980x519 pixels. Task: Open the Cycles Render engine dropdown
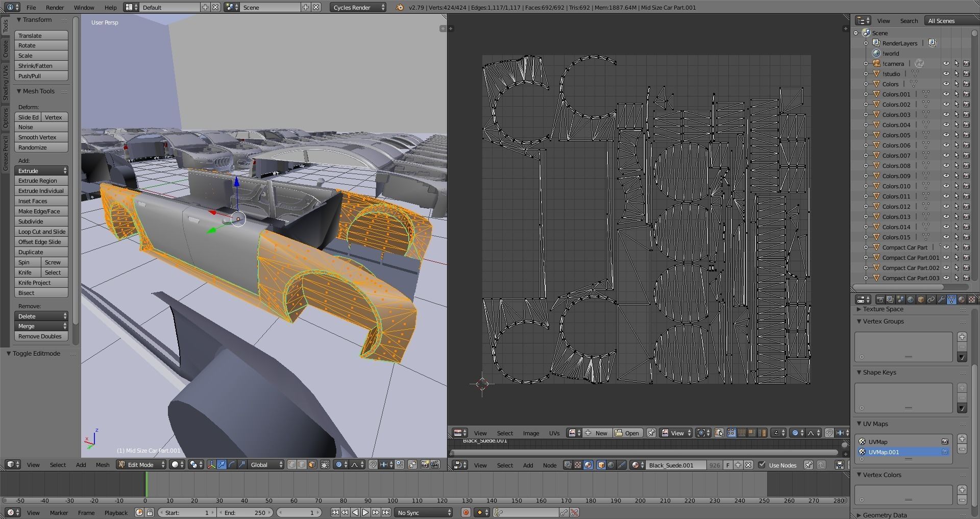358,8
